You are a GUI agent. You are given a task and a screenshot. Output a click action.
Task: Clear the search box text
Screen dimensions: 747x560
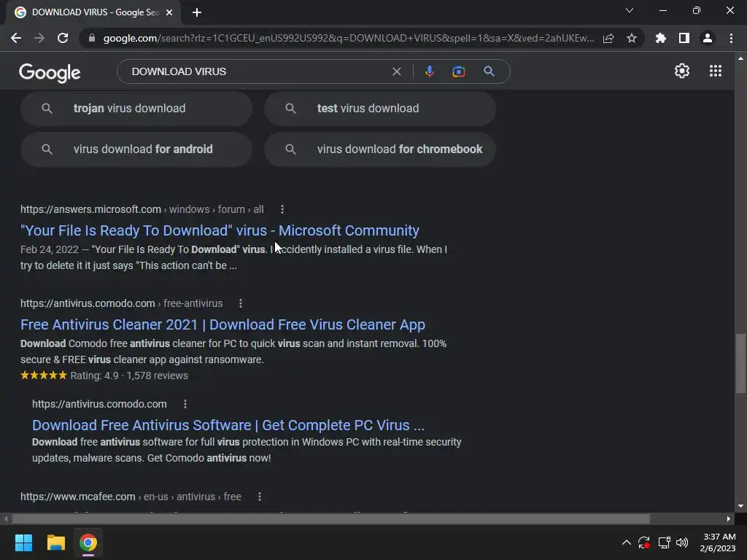396,71
